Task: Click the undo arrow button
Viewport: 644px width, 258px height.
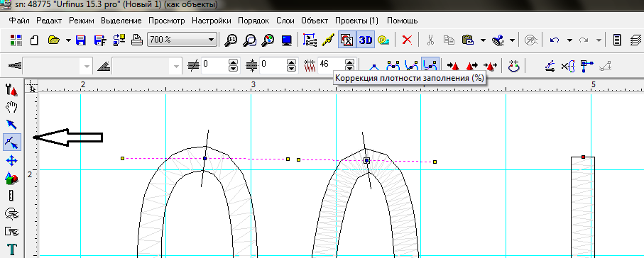Action: pos(555,40)
